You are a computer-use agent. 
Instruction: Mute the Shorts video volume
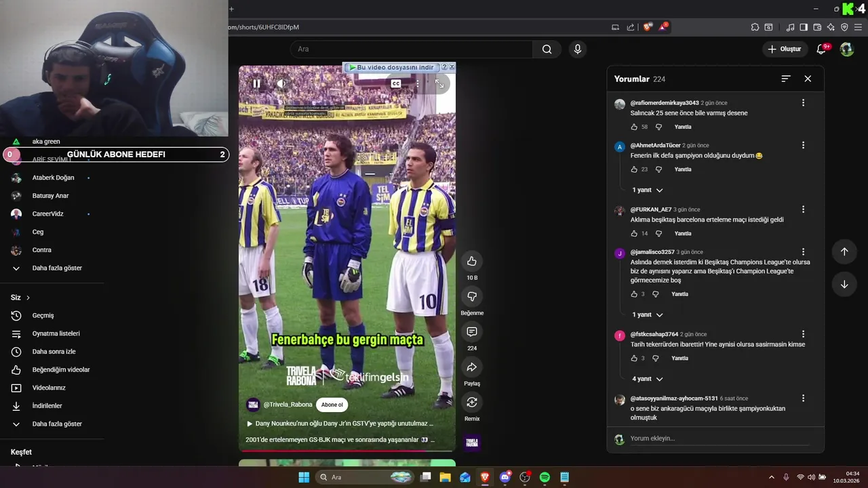281,84
